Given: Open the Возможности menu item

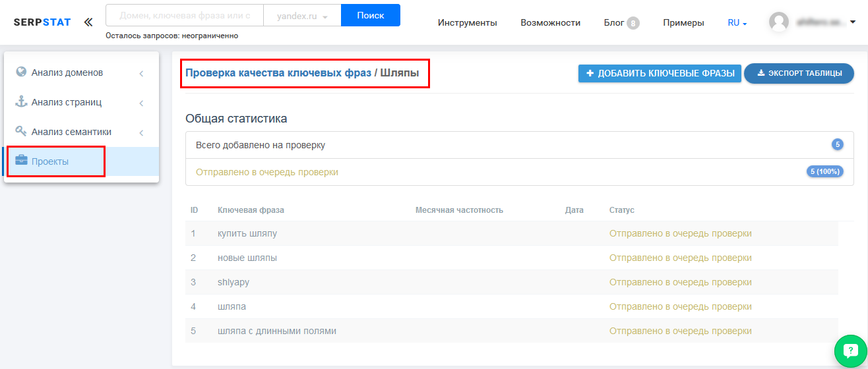Looking at the screenshot, I should point(550,22).
